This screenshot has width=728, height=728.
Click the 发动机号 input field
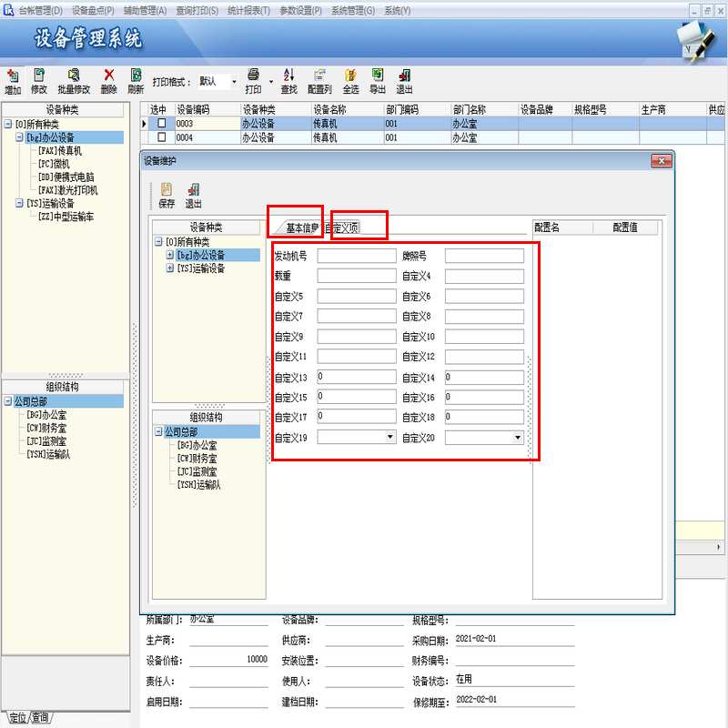click(x=357, y=256)
